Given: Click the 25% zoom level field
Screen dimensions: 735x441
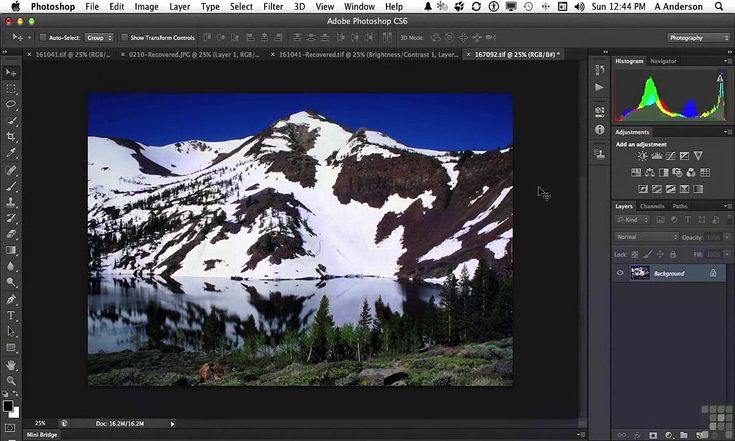Looking at the screenshot, I should coord(40,424).
